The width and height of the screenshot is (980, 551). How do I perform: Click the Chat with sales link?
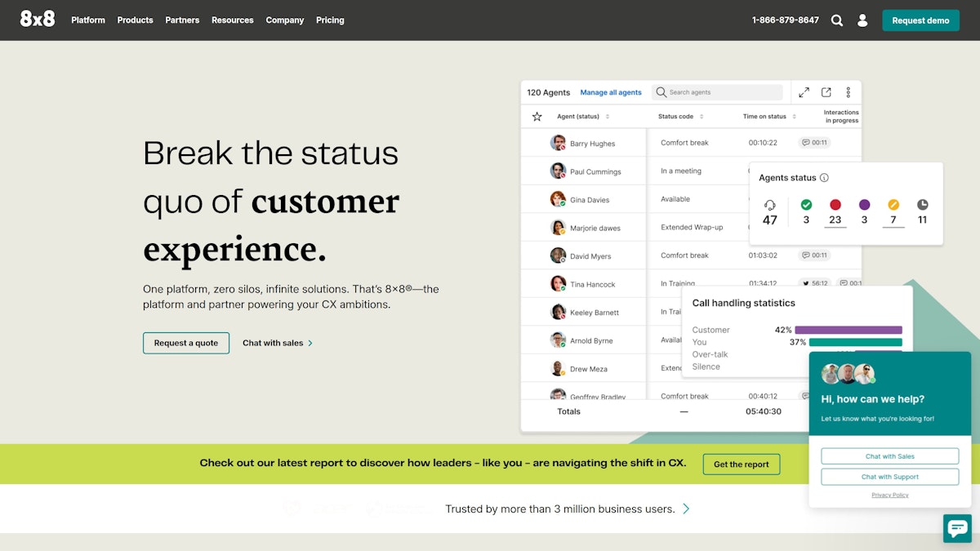click(278, 343)
